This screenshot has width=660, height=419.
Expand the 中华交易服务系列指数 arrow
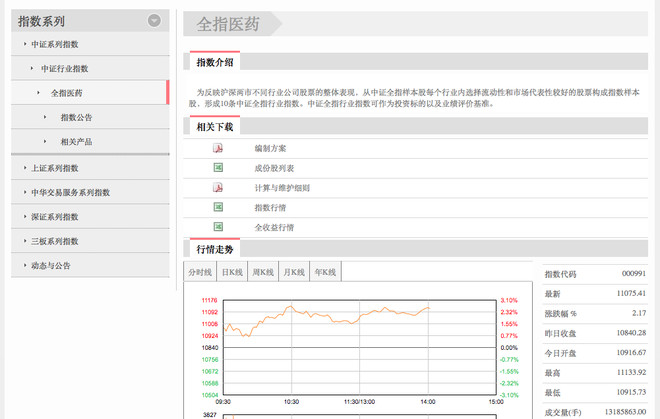(x=25, y=192)
